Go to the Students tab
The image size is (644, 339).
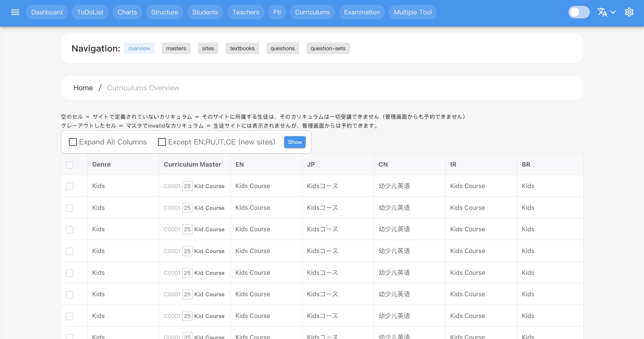205,12
